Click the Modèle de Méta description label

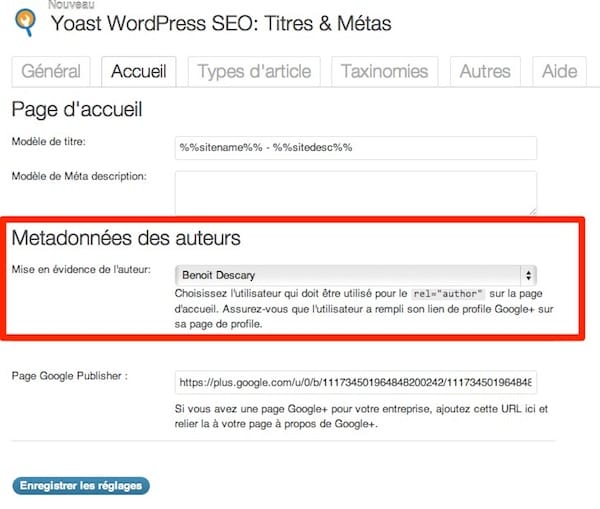[79, 177]
